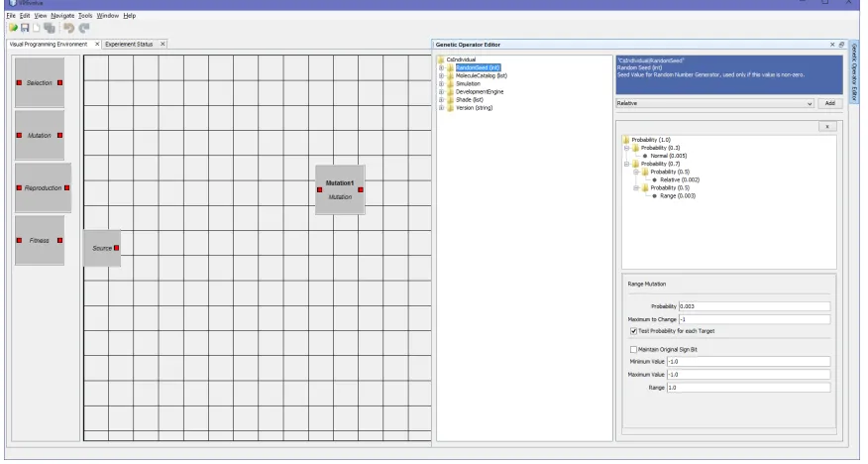Toggle Test Probability for each Target

tap(633, 331)
